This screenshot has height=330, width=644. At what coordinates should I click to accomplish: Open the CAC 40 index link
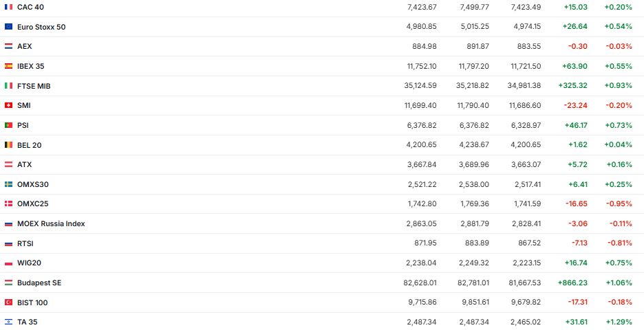(31, 7)
